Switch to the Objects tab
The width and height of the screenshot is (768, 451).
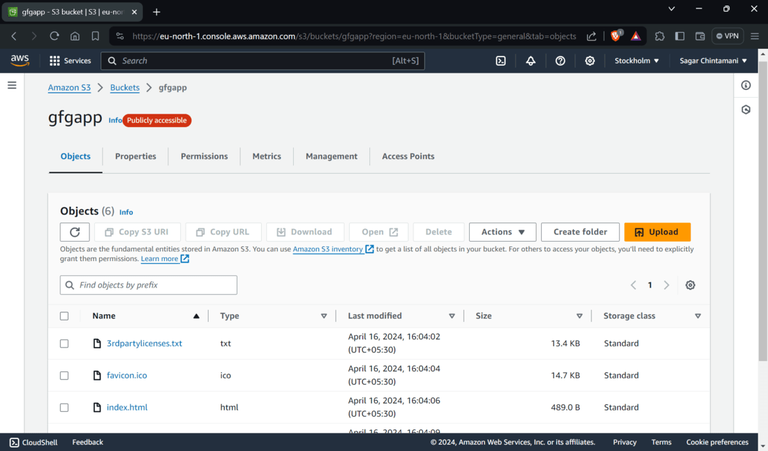coord(75,156)
